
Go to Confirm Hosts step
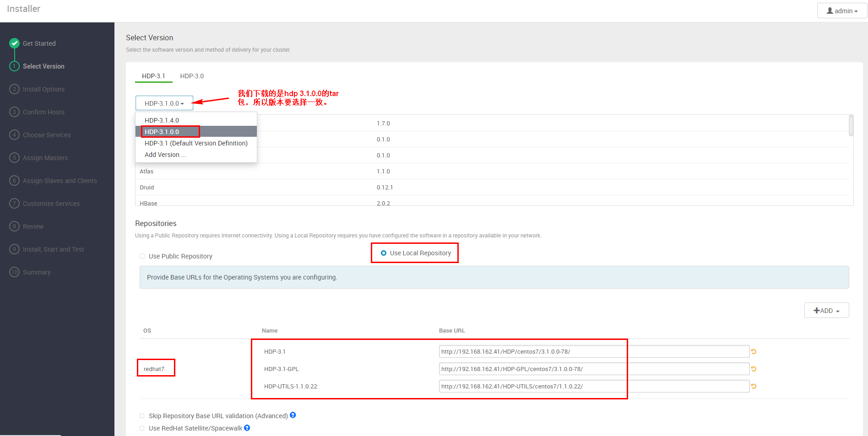(43, 112)
